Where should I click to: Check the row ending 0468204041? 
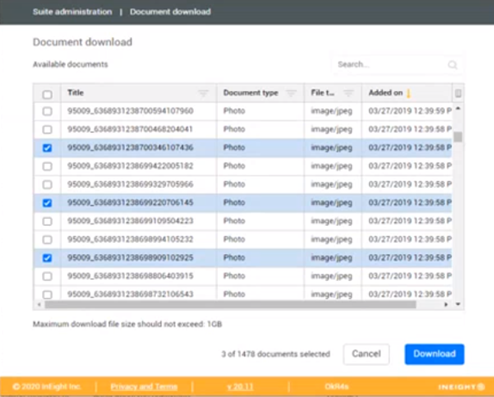click(47, 129)
